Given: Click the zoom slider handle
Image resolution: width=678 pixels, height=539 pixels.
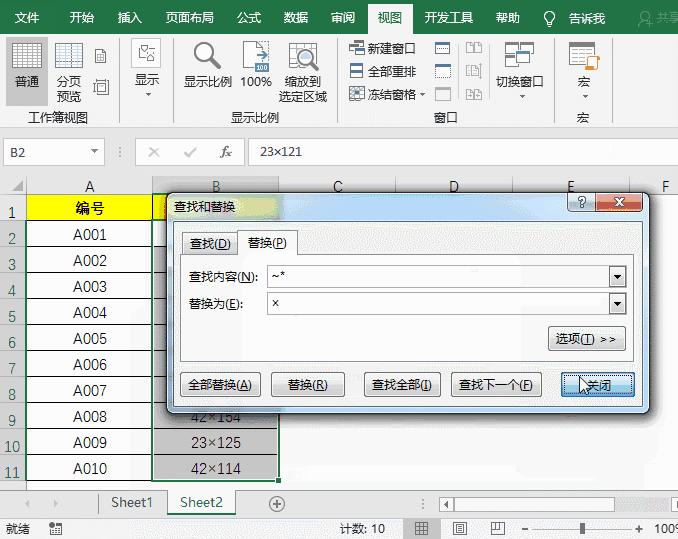Looking at the screenshot, I should (x=582, y=528).
